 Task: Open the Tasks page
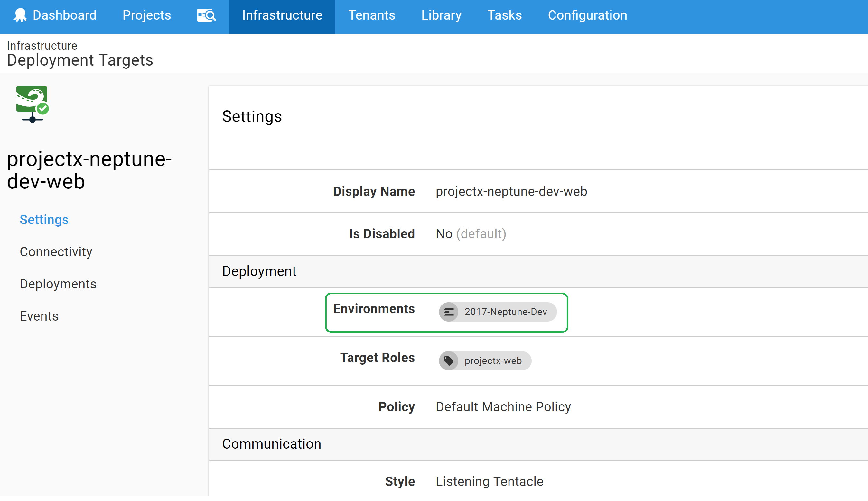click(x=504, y=15)
